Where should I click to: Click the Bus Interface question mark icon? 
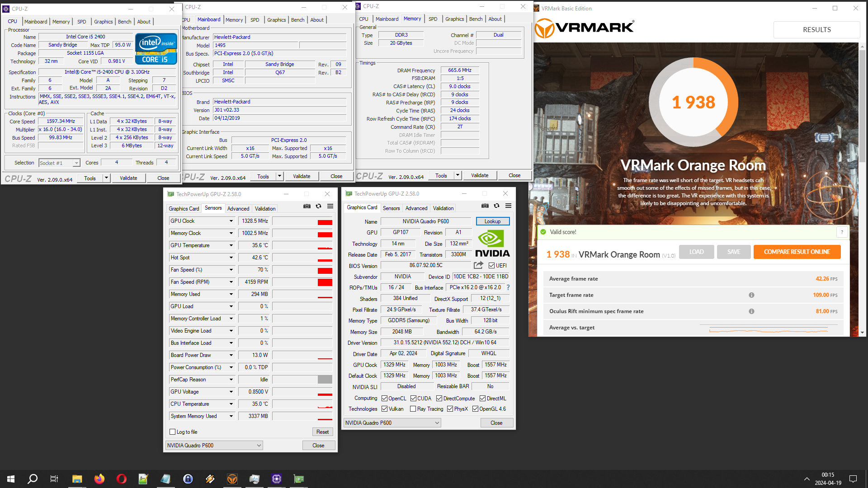508,287
